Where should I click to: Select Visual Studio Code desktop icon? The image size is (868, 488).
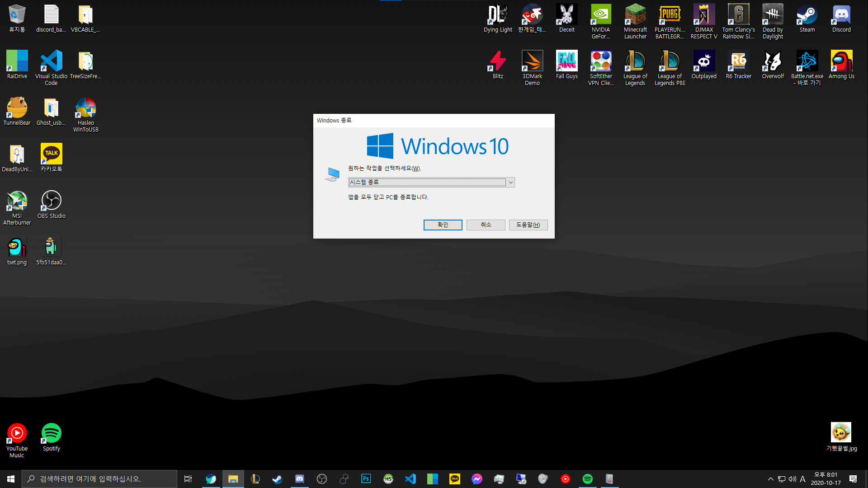tap(51, 68)
